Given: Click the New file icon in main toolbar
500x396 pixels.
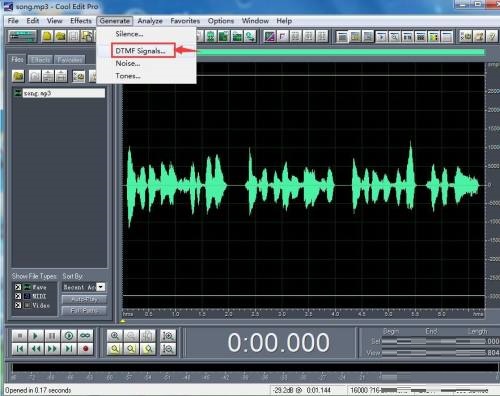Looking at the screenshot, I should 47,36.
